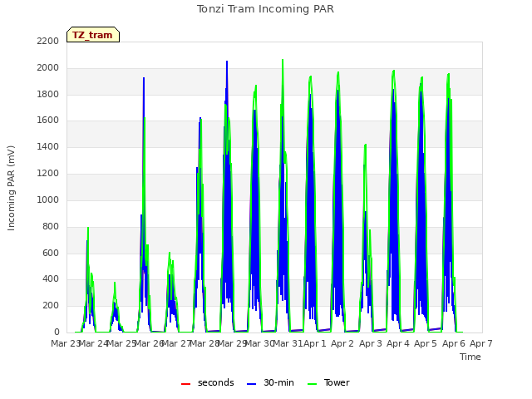Click the 1800 y-axis tick label
The width and height of the screenshot is (532, 399).
coord(48,94)
